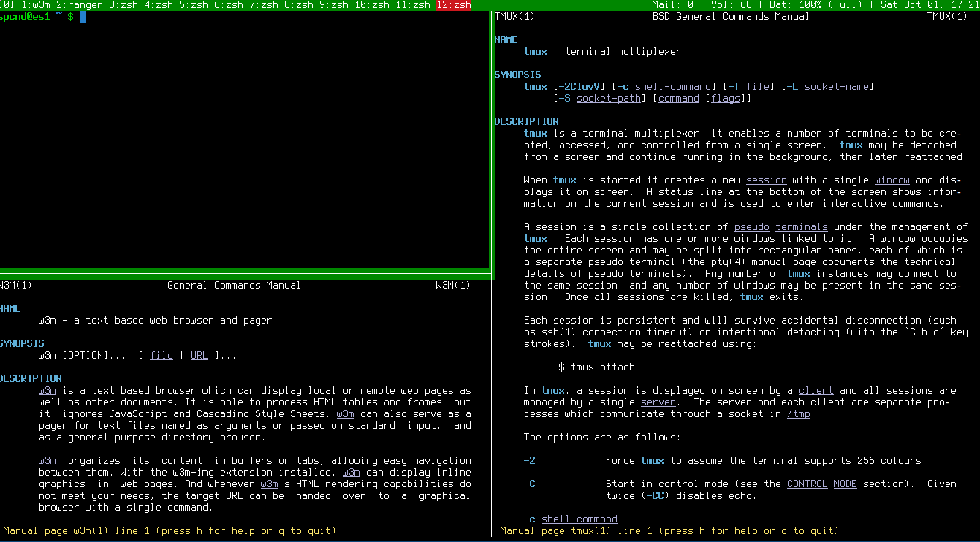
Task: Click 'w3m' link before 'can display inline'
Action: (x=352, y=473)
